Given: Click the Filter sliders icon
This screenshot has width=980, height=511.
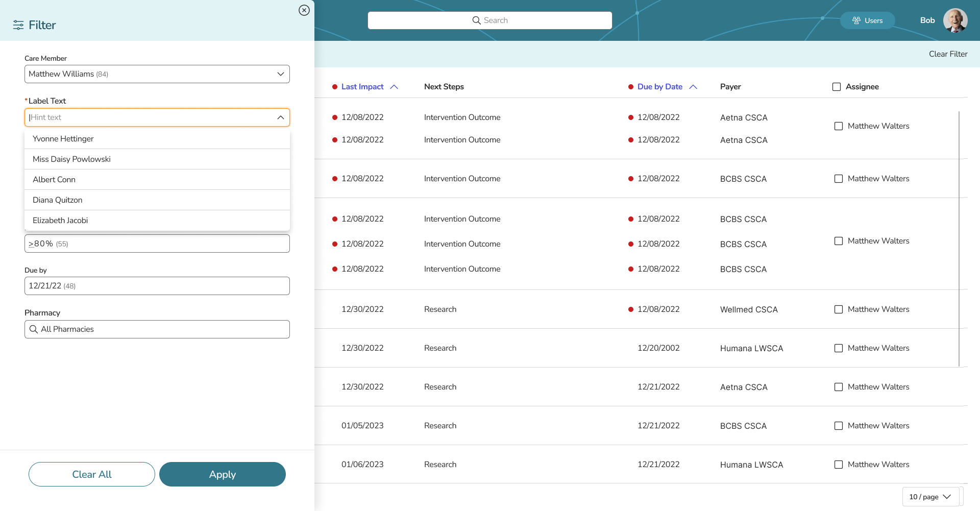Looking at the screenshot, I should click(x=18, y=25).
